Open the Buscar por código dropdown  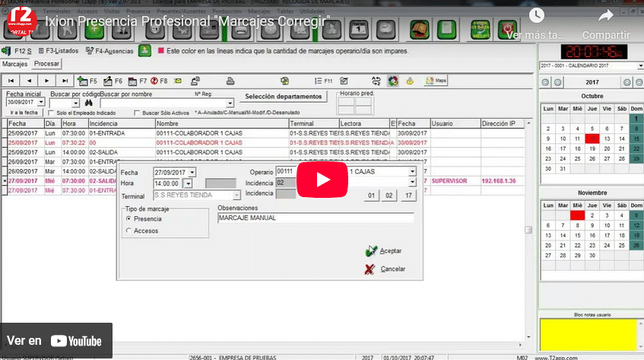[75, 103]
